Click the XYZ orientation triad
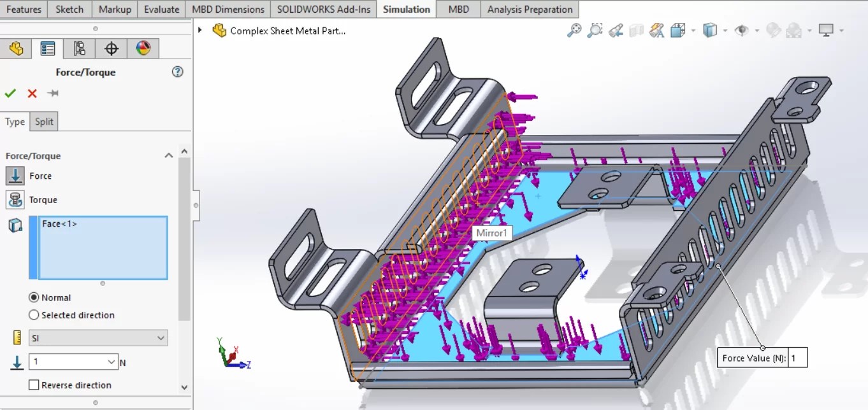The height and width of the screenshot is (410, 868). coord(232,354)
